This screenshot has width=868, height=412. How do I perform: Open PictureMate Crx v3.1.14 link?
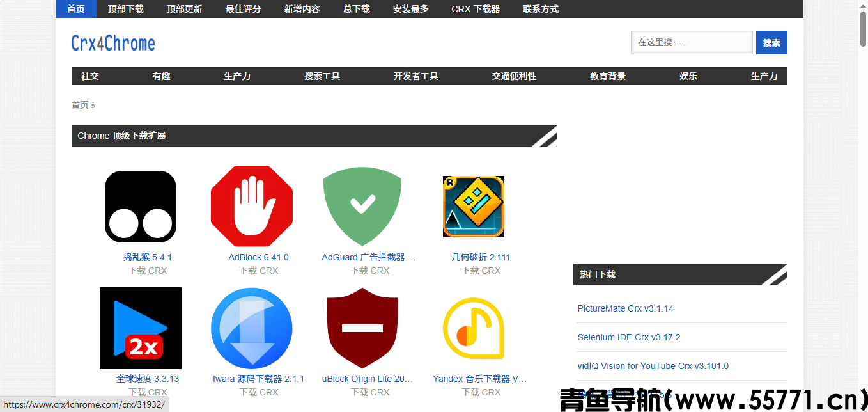(x=625, y=308)
